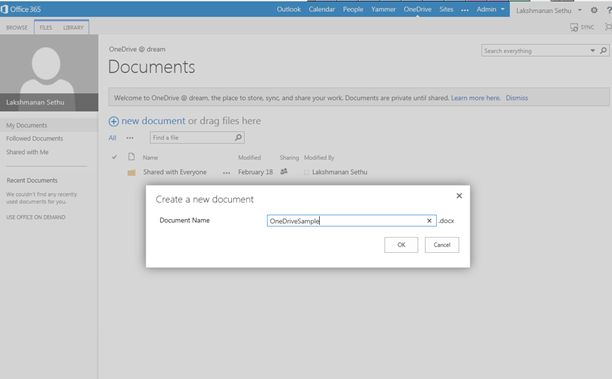Open the settings gear icon
The height and width of the screenshot is (379, 612).
[594, 10]
